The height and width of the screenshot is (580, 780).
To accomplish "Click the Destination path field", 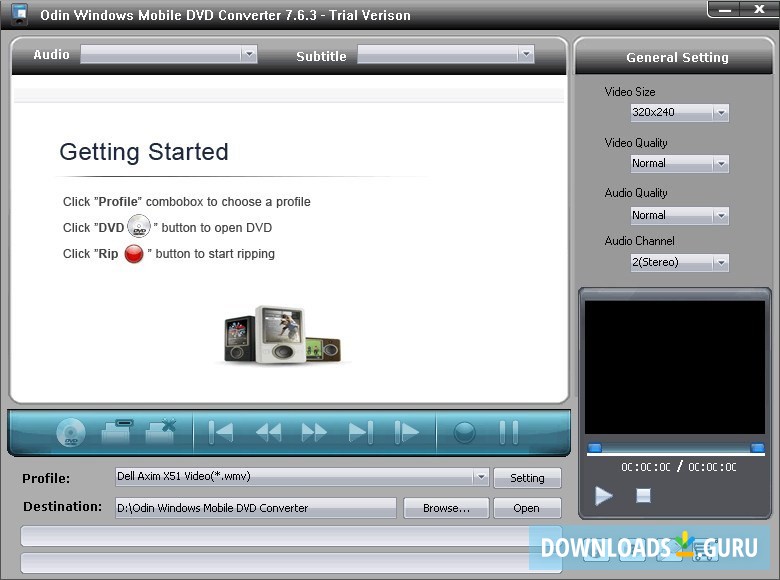I will (256, 508).
